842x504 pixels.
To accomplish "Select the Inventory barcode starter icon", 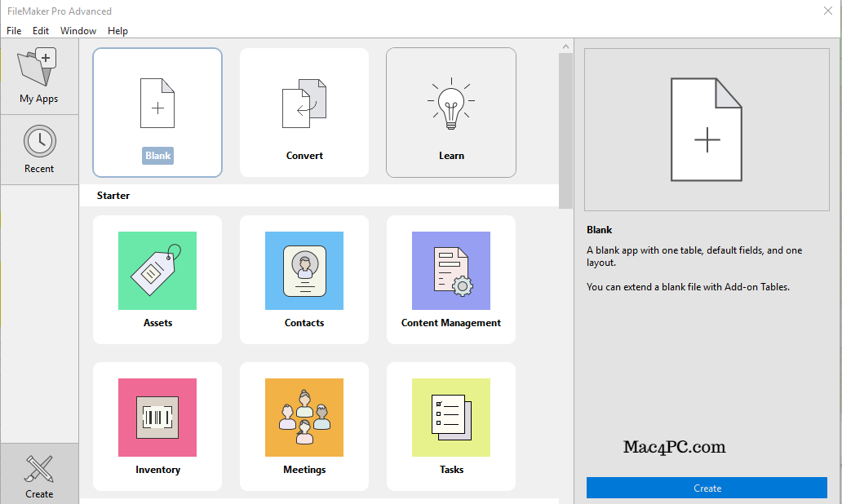I will point(157,418).
